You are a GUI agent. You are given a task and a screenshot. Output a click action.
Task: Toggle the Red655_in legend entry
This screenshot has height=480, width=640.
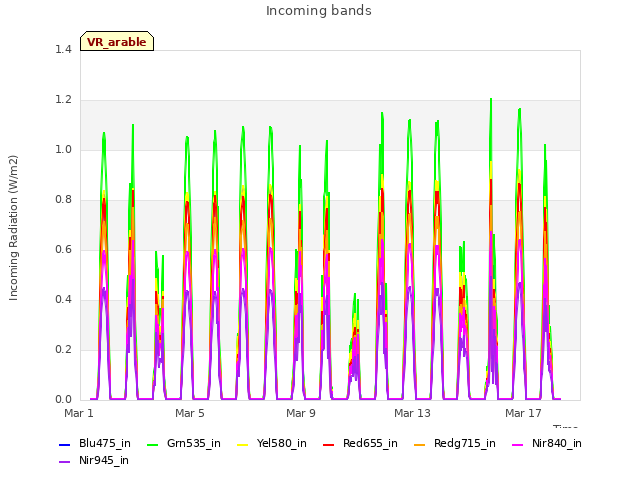click(360, 444)
